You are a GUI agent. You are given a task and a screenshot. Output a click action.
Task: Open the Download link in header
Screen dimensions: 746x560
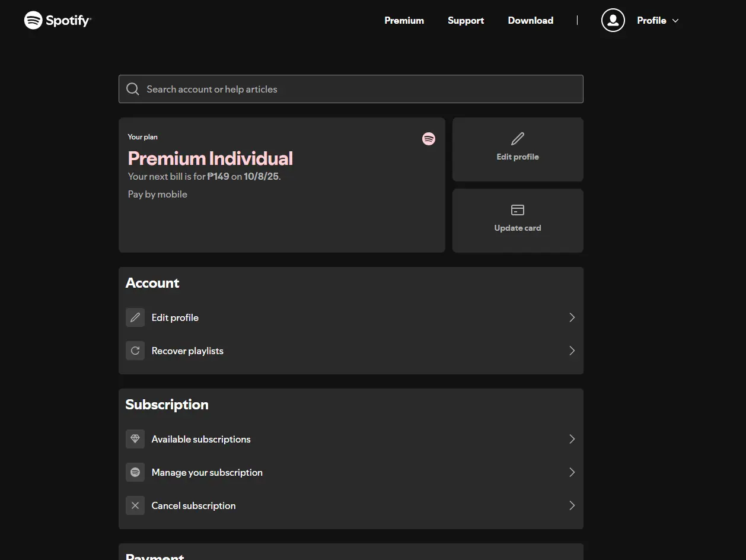(x=530, y=20)
